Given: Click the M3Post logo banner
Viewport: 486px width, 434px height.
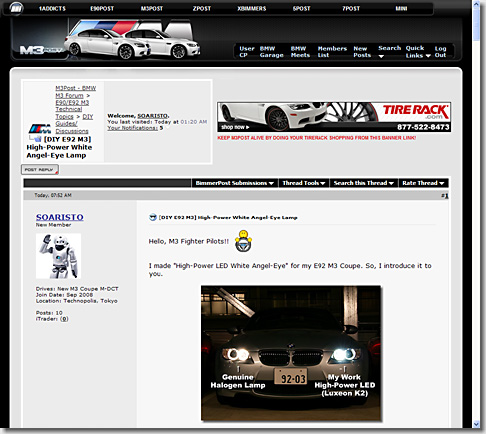Looking at the screenshot, I should (x=107, y=40).
